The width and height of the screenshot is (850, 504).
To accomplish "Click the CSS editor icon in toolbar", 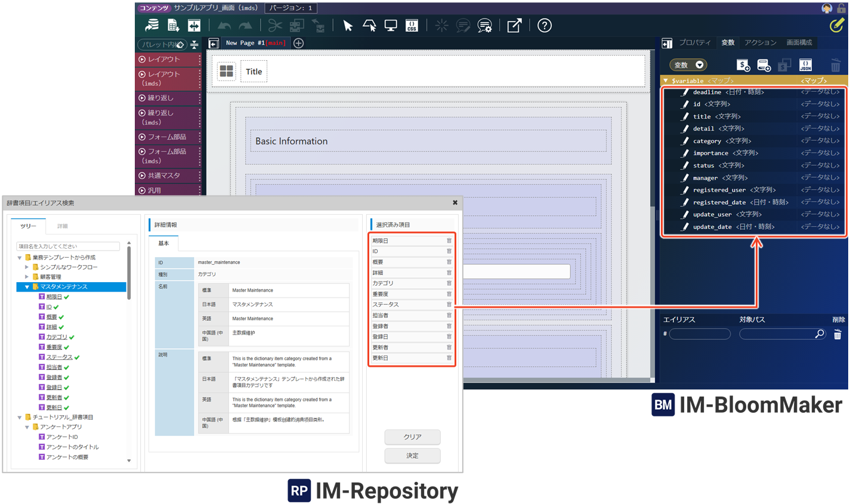I will 412,26.
